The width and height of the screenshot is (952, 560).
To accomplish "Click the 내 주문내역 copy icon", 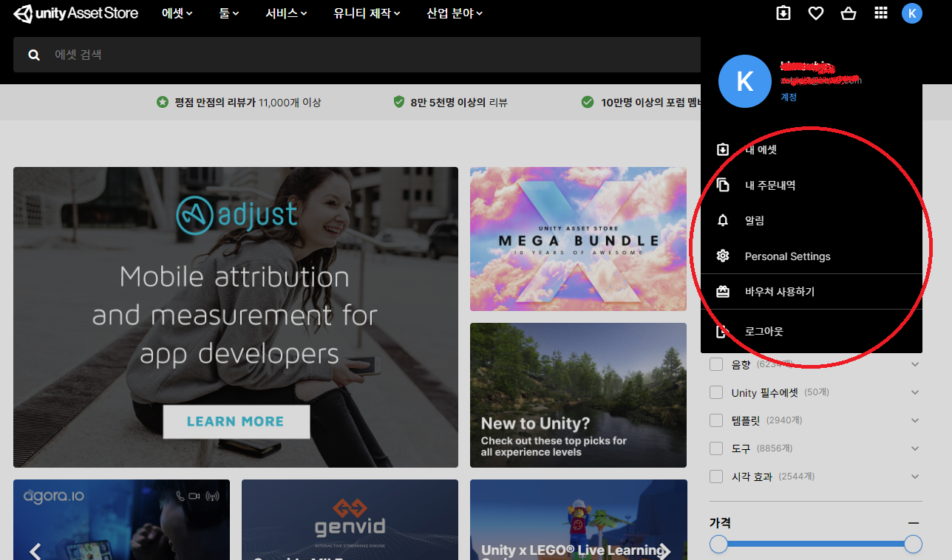I will click(x=723, y=185).
